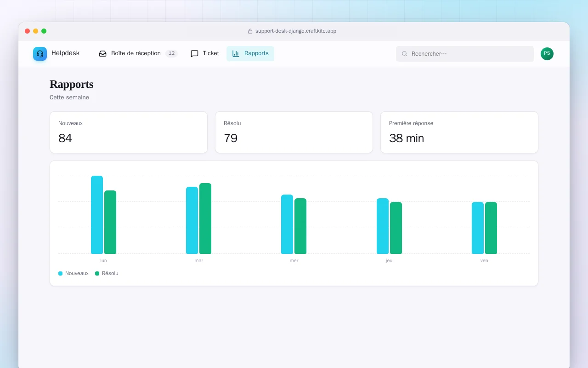Open the Résolu 79 stat card
This screenshot has width=588, height=368.
click(294, 132)
